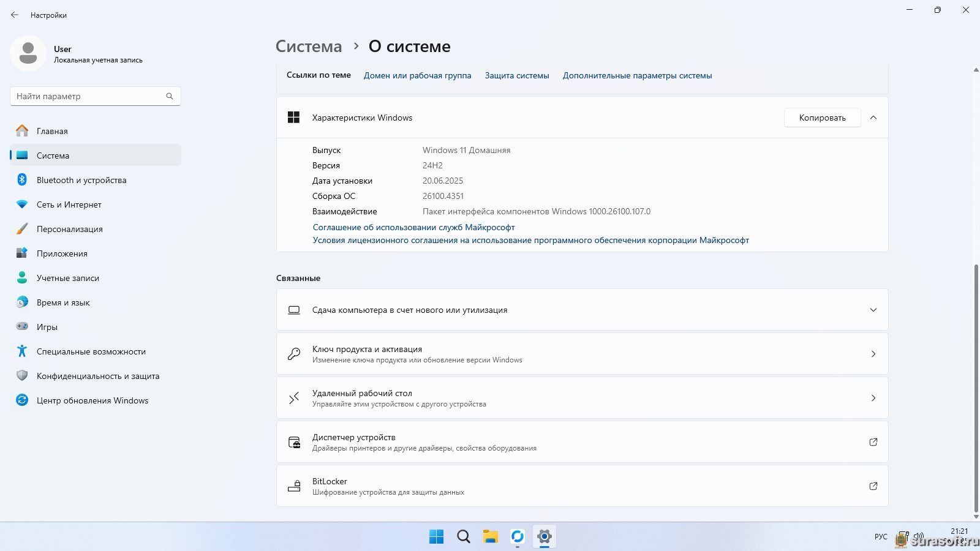Open Bluetooth и устройства section

[81, 180]
